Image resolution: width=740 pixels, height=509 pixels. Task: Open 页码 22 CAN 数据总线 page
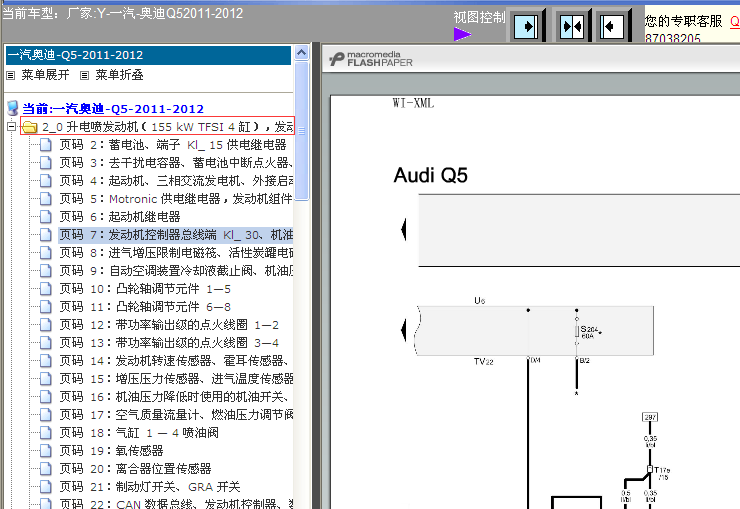click(176, 503)
